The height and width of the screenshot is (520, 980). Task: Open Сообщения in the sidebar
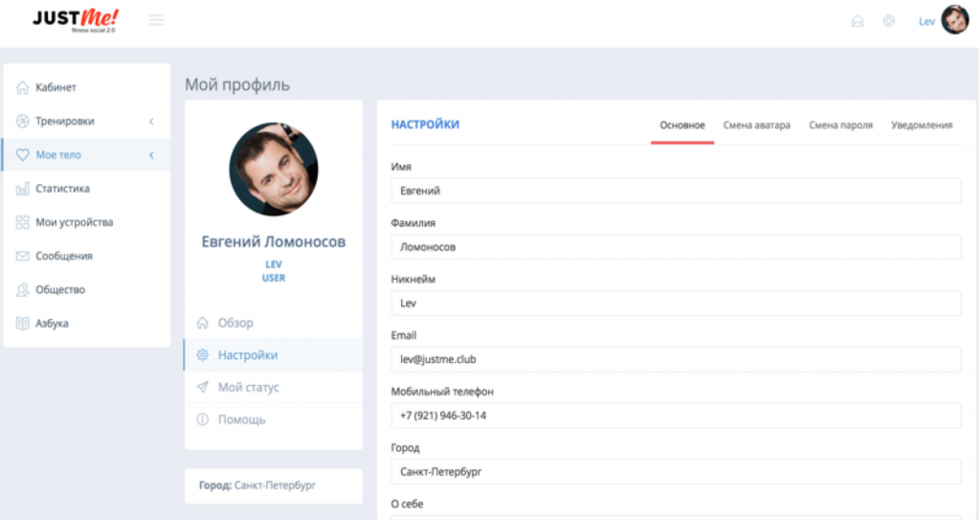pyautogui.click(x=87, y=256)
